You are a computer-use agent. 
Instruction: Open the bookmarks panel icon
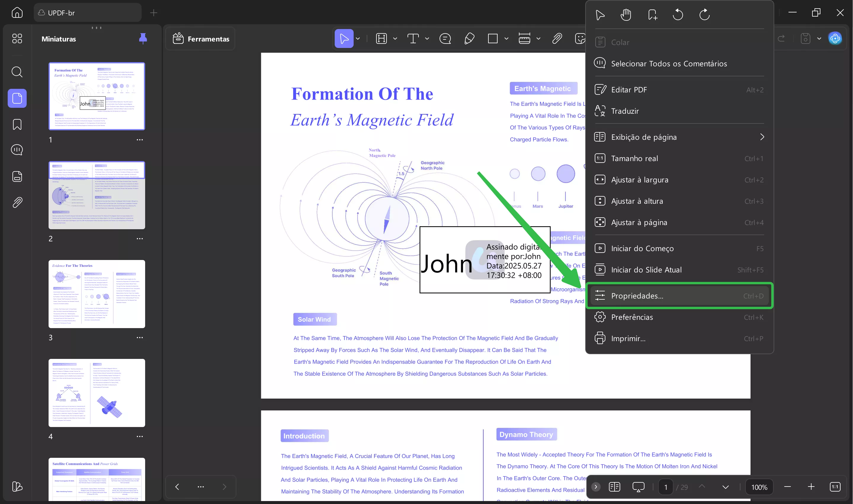pyautogui.click(x=17, y=125)
